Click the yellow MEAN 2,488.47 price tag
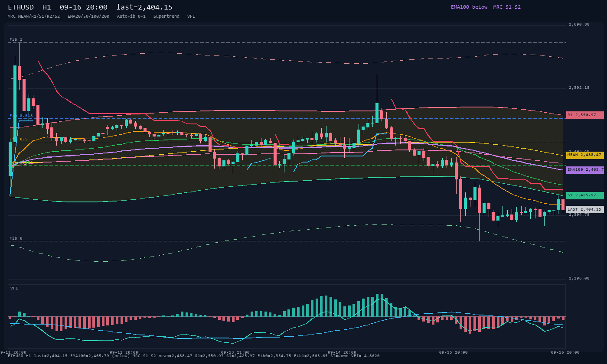Screen dimensions: 607x364 coord(585,155)
